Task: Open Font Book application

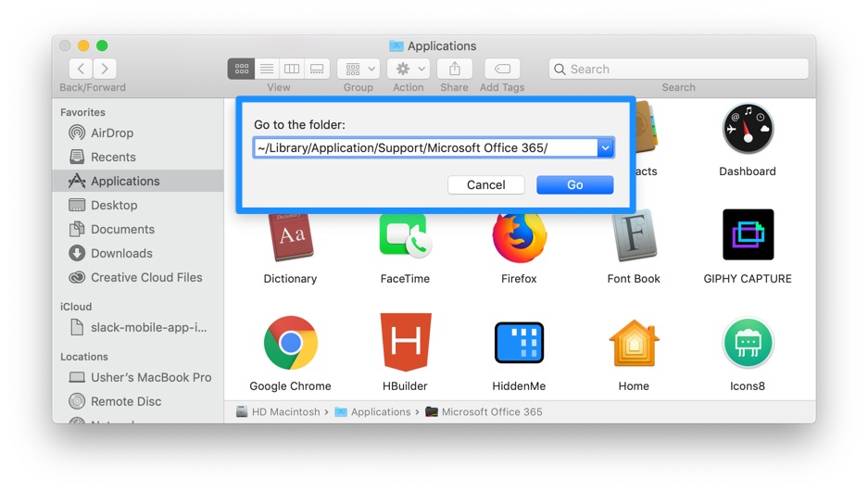Action: coord(634,235)
